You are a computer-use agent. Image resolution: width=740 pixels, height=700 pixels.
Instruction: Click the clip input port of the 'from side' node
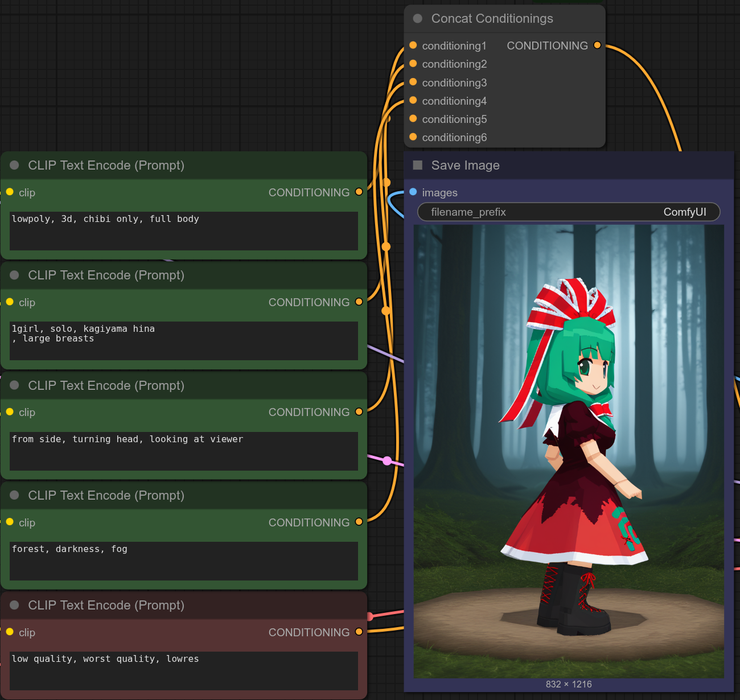pos(10,411)
